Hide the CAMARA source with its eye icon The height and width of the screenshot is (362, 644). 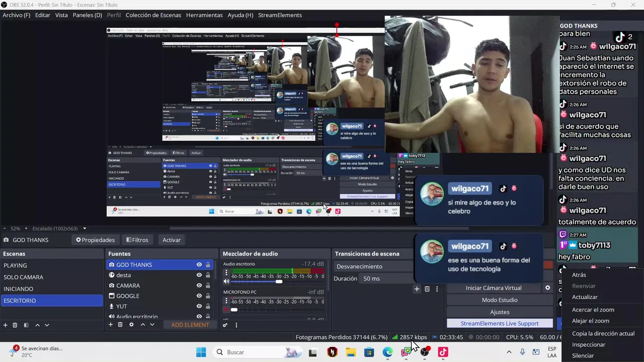199,286
